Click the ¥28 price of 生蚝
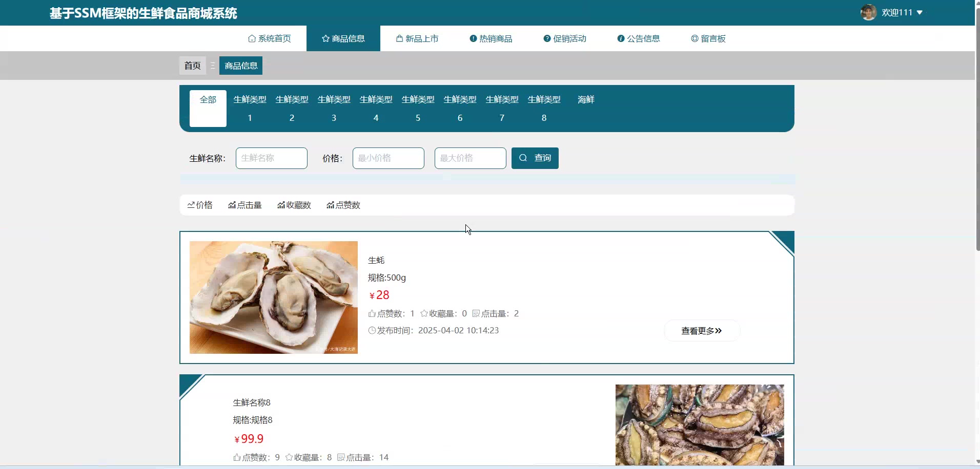This screenshot has height=469, width=980. pyautogui.click(x=379, y=295)
